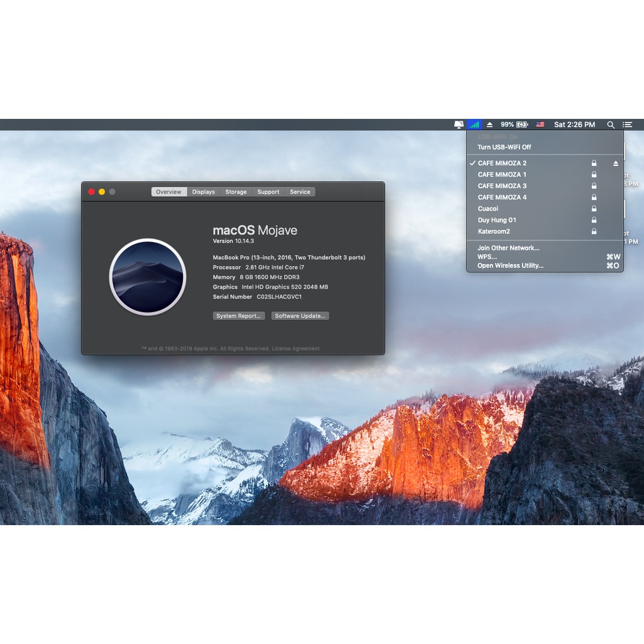The height and width of the screenshot is (644, 644).
Task: Switch to the Storage tab
Action: 236,192
